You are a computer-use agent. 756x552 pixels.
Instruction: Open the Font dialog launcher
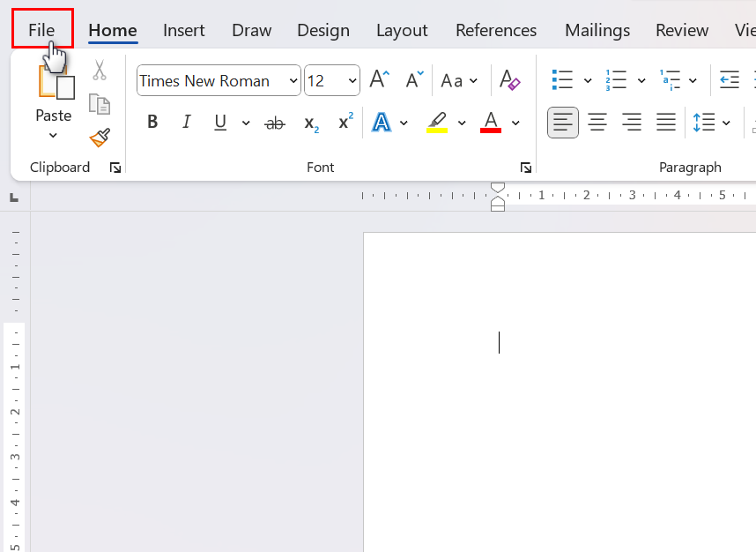tap(526, 168)
